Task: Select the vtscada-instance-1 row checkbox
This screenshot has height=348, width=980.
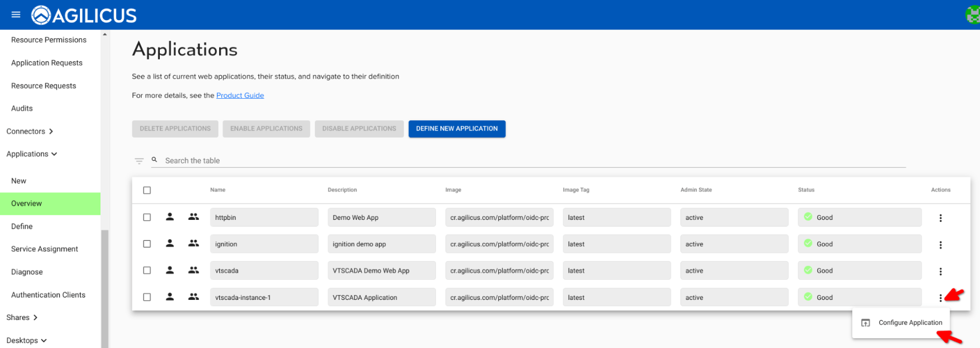Action: (147, 297)
